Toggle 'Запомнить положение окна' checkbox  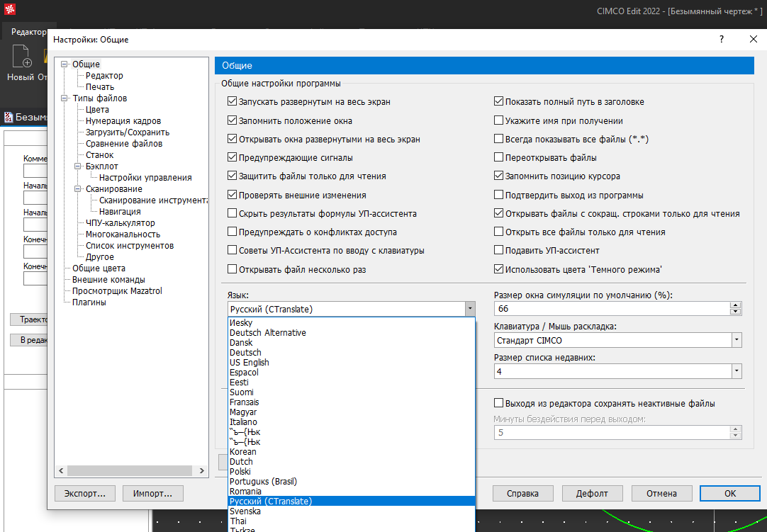(x=233, y=120)
